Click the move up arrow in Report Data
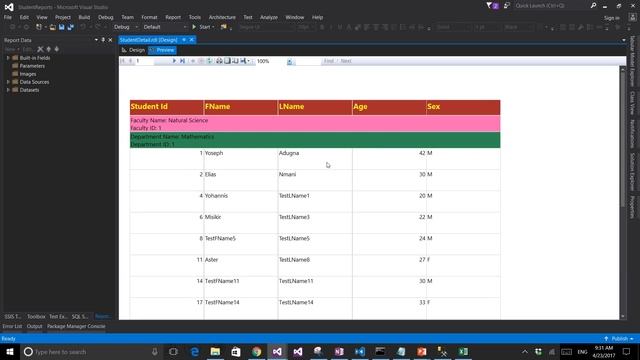The image size is (640, 360). pyautogui.click(x=49, y=49)
